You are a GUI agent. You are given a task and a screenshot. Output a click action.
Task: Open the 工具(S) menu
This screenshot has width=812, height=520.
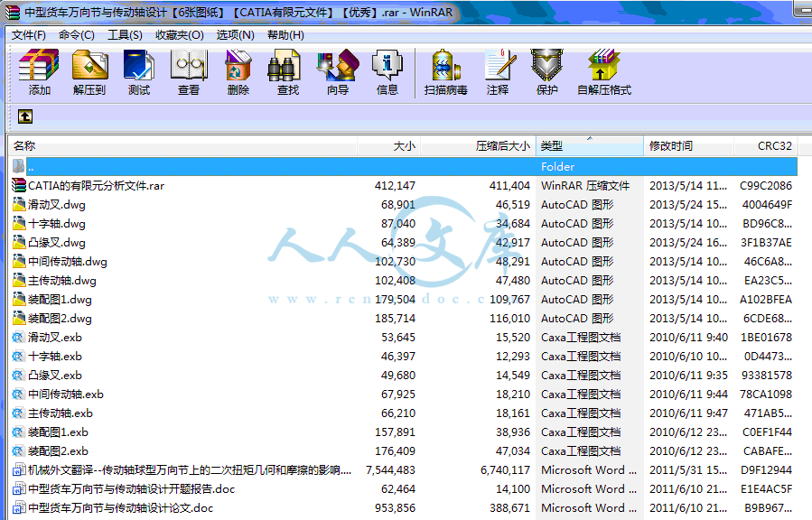pos(125,35)
